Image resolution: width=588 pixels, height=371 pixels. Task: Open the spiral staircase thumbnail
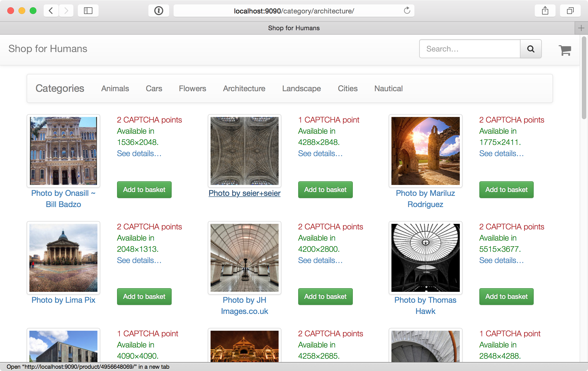[426, 346]
